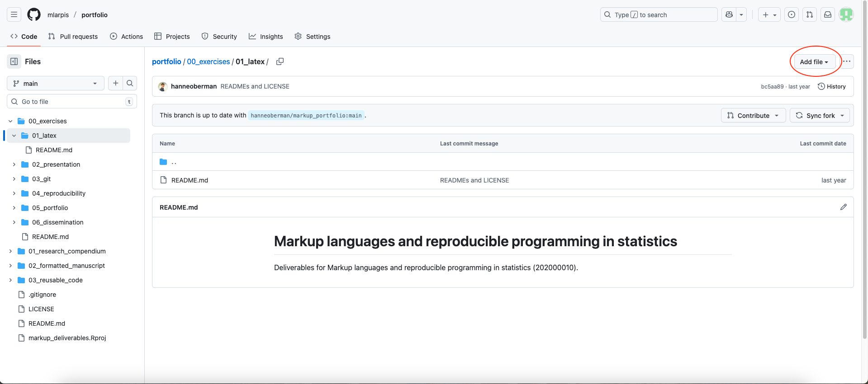This screenshot has width=868, height=384.
Task: Open the notifications inbox icon
Action: click(x=827, y=14)
